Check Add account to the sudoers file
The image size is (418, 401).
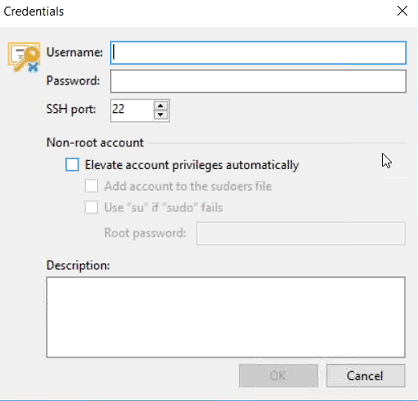(x=91, y=186)
